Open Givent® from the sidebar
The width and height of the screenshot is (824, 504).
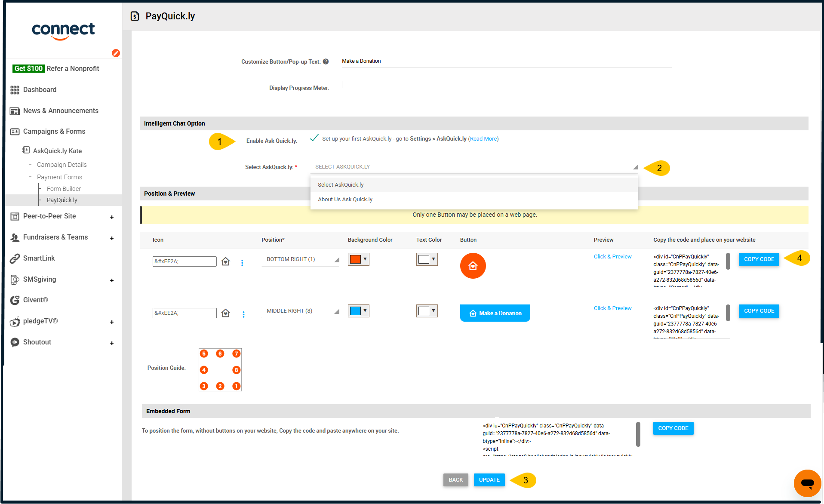(x=35, y=300)
